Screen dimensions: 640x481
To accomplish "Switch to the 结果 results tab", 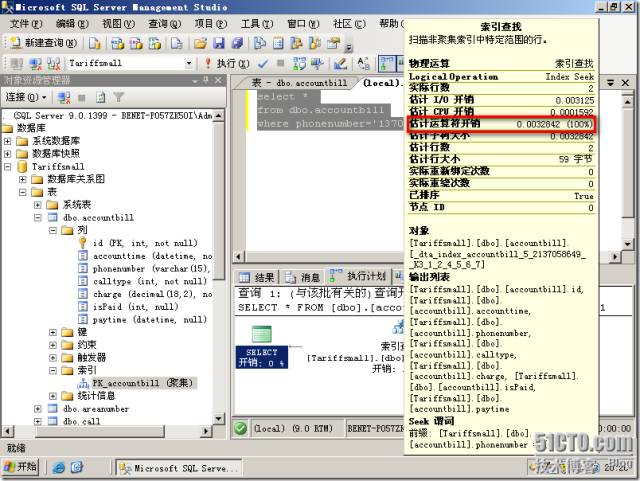I will (257, 278).
